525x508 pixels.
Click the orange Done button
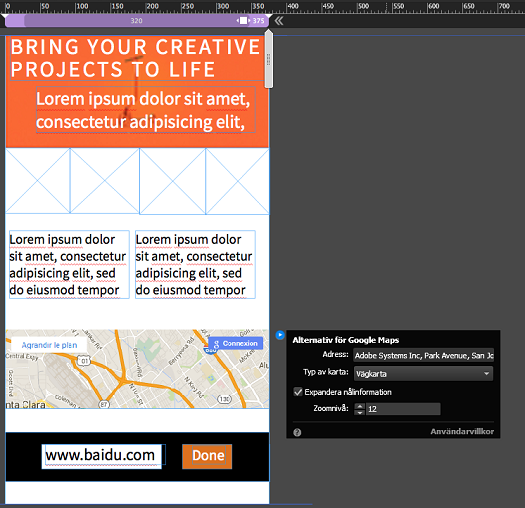pyautogui.click(x=207, y=456)
